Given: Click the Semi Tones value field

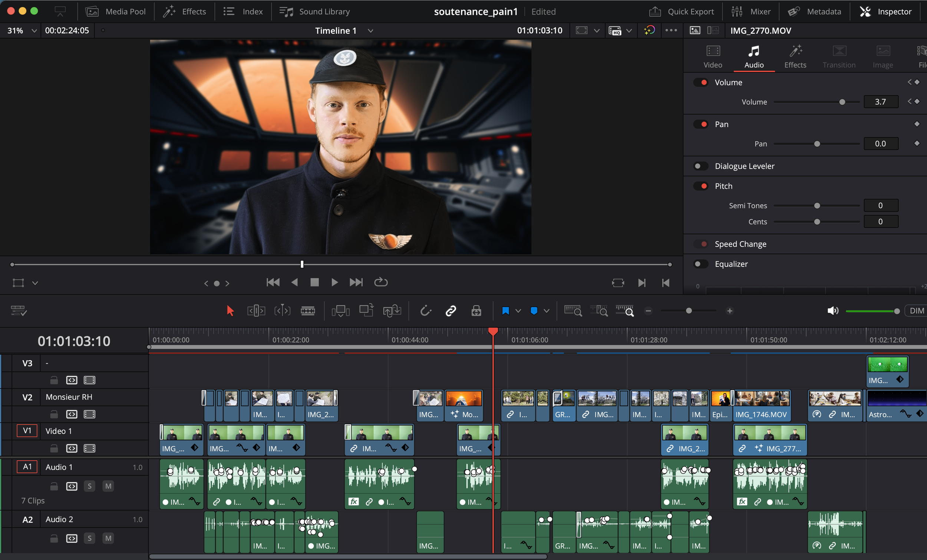Looking at the screenshot, I should (880, 206).
